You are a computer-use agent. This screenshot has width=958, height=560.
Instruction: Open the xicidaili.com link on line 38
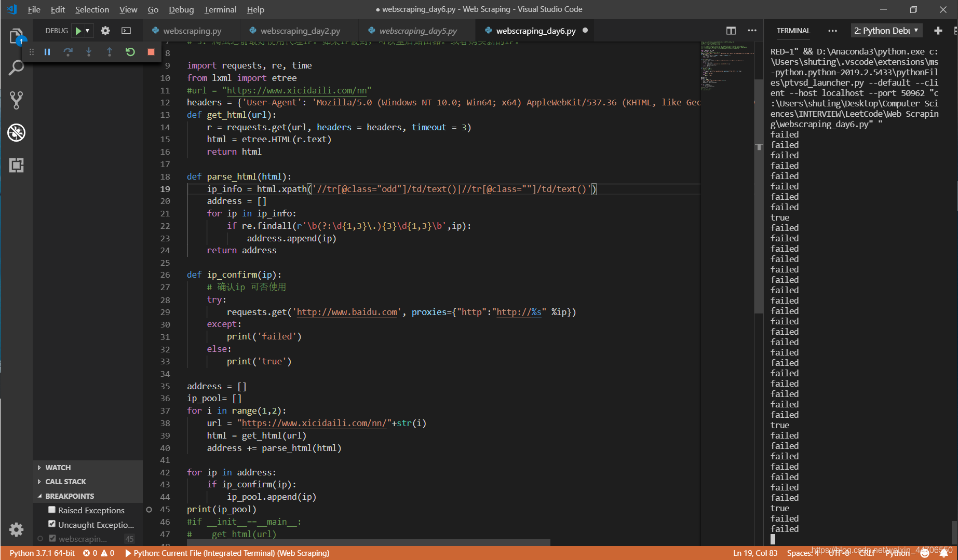pos(314,423)
